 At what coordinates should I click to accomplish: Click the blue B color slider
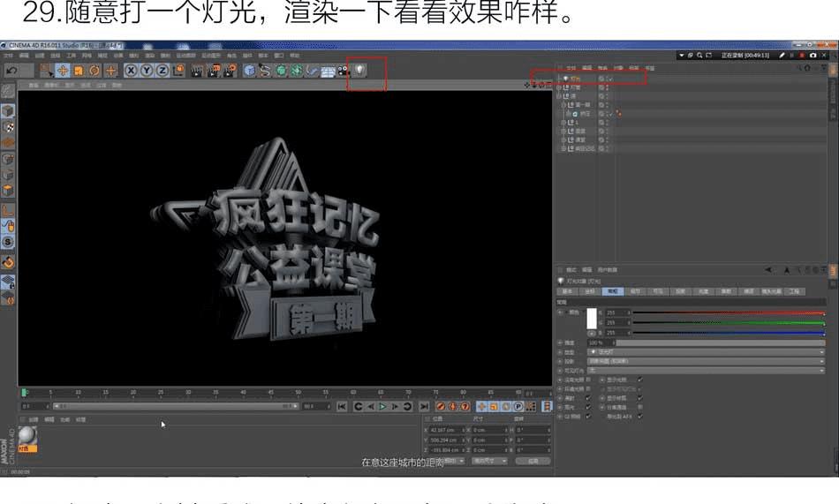pos(729,333)
